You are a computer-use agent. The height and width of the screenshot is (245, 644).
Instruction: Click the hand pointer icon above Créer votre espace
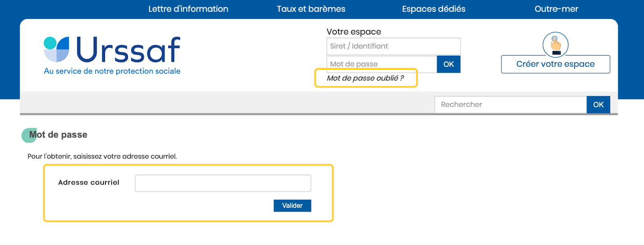coord(555,44)
